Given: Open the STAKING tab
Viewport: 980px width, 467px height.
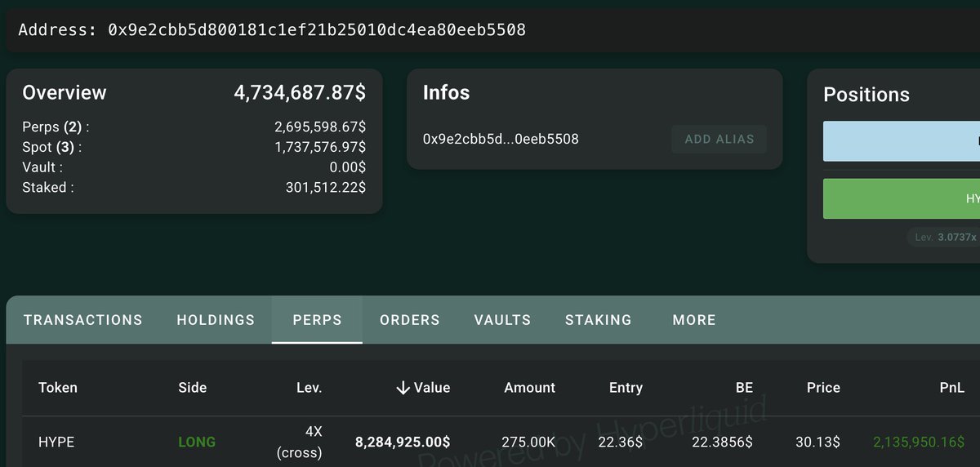Looking at the screenshot, I should pos(599,320).
